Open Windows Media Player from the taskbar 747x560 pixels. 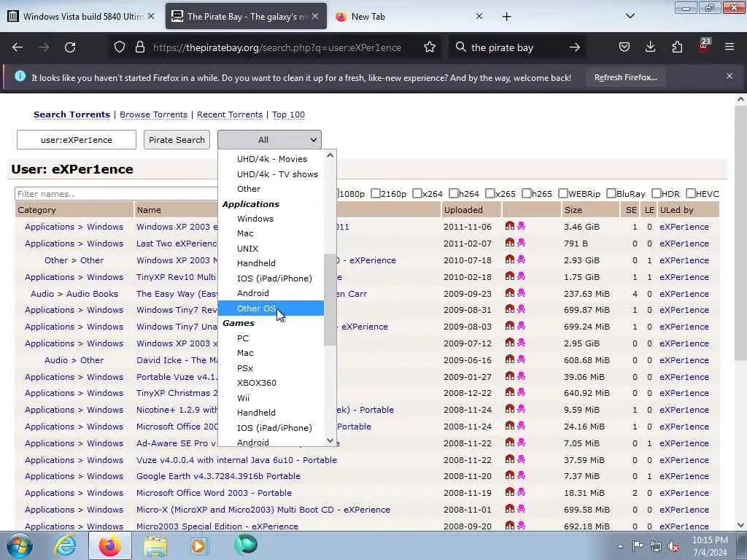tap(199, 546)
